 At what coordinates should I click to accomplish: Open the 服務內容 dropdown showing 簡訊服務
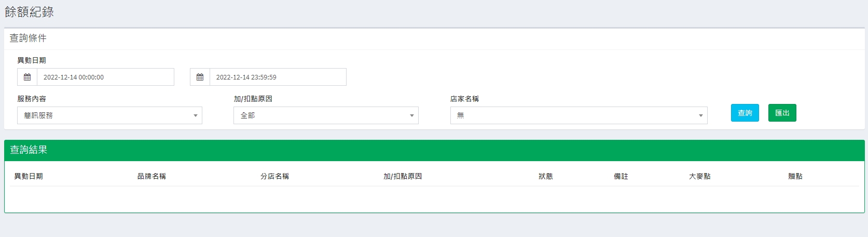[109, 115]
